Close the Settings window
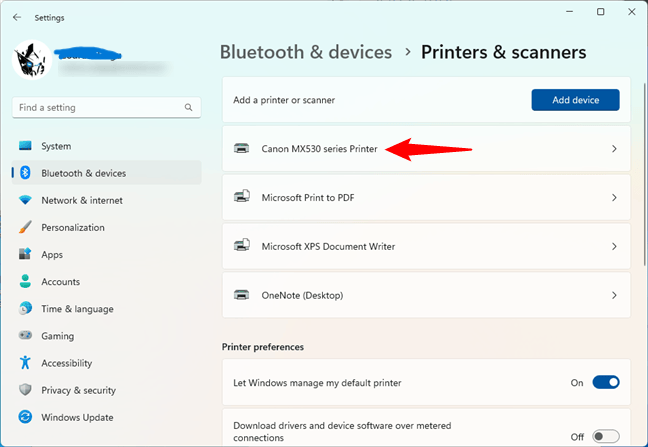This screenshot has width=648, height=447. pos(631,12)
